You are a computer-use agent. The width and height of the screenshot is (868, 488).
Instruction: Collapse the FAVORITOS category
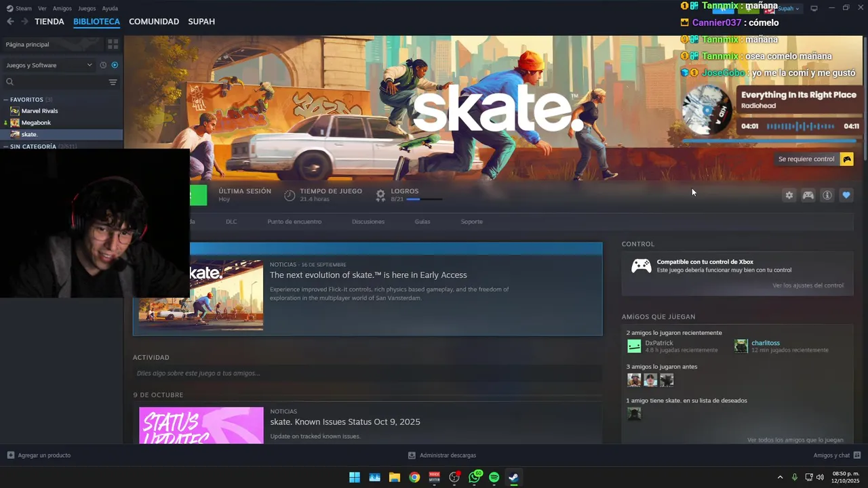pyautogui.click(x=6, y=100)
